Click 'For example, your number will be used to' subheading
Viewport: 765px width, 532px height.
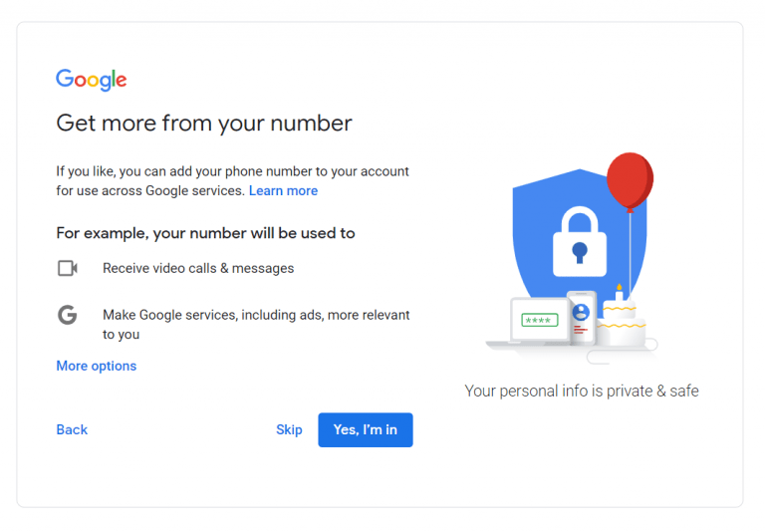(205, 233)
